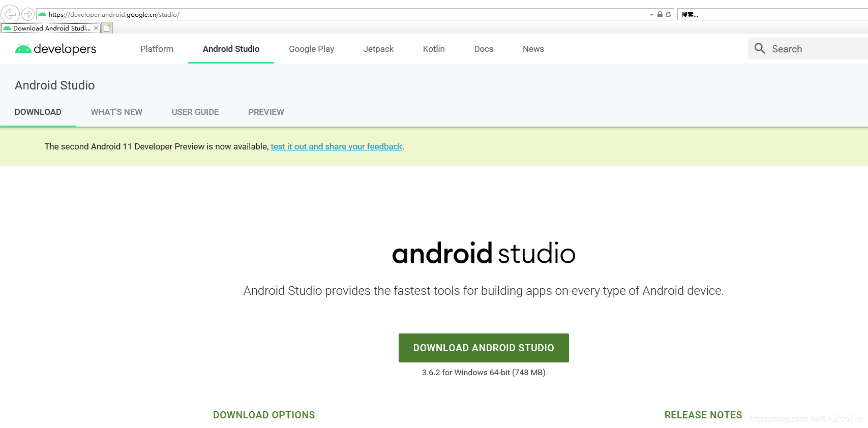This screenshot has width=868, height=428.
Task: Click the Android developers logo
Action: [x=55, y=49]
